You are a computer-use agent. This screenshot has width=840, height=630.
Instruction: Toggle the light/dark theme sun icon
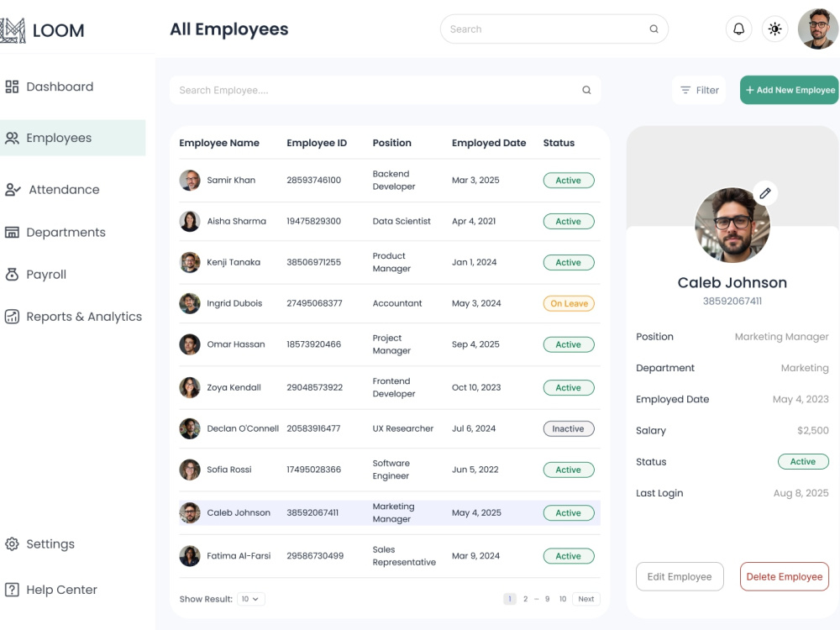click(774, 29)
